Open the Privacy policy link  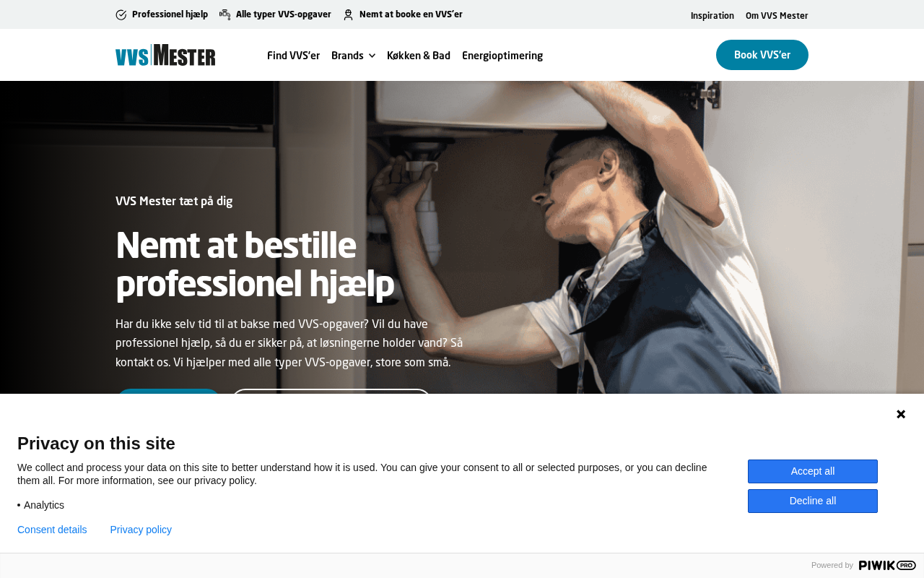coord(141,530)
